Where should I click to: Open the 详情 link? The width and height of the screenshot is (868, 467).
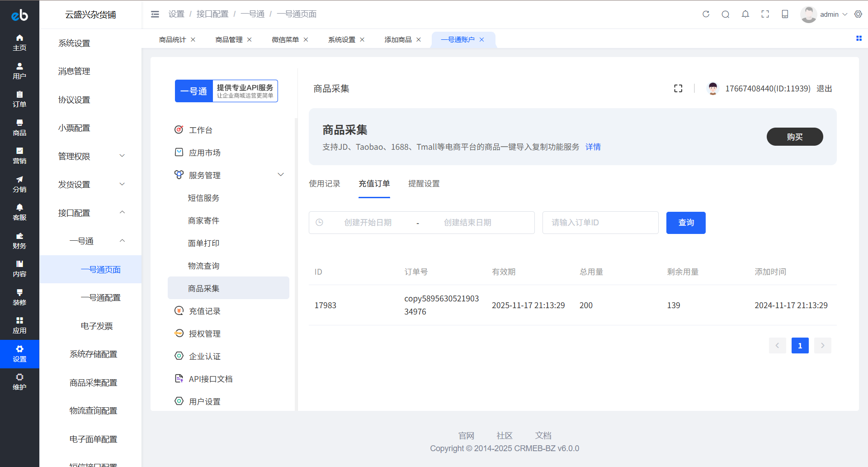593,147
